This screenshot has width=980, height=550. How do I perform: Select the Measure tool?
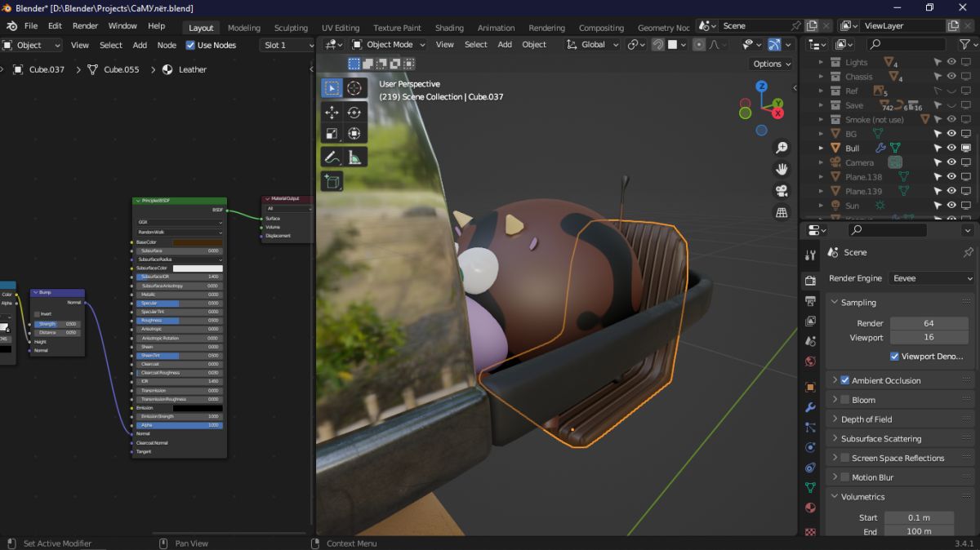pos(355,157)
